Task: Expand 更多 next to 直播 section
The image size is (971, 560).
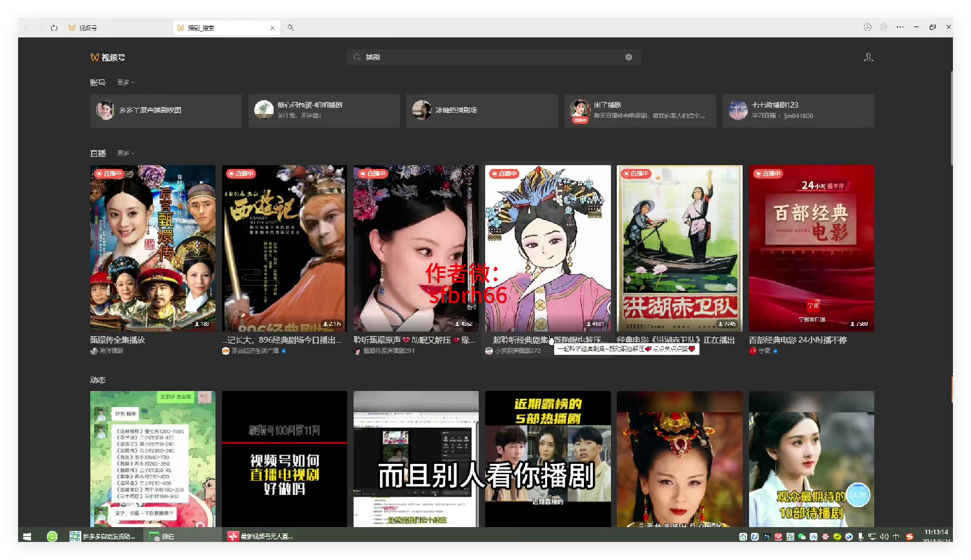Action: pyautogui.click(x=126, y=153)
